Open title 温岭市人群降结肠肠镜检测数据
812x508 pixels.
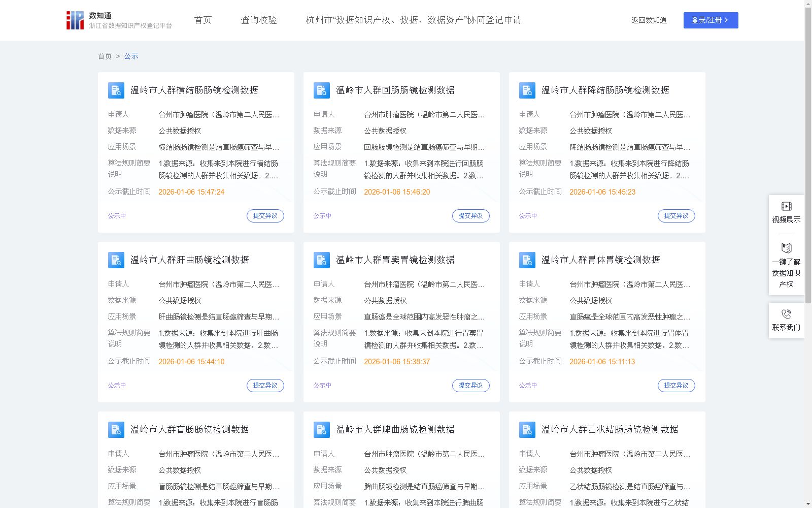coord(605,90)
